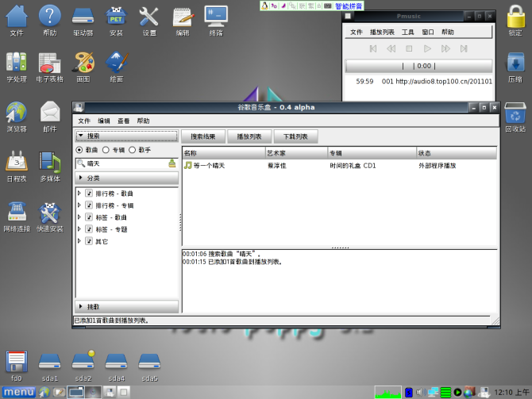Select the 歌手 radio button
The height and width of the screenshot is (399, 532).
coord(132,149)
